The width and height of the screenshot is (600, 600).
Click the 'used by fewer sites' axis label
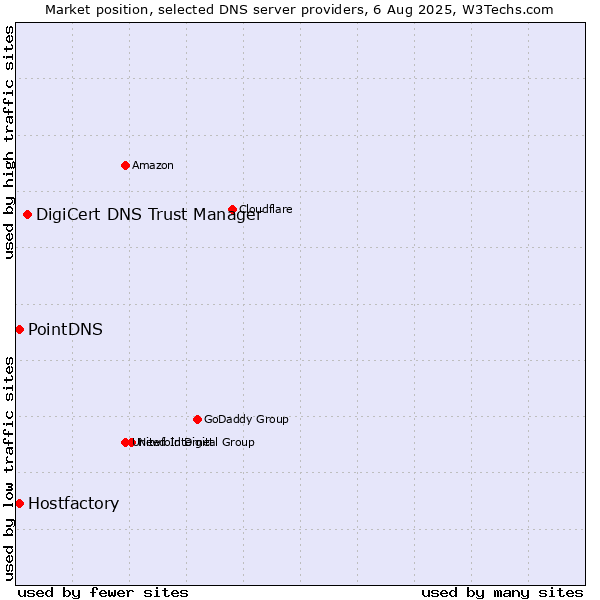(103, 593)
